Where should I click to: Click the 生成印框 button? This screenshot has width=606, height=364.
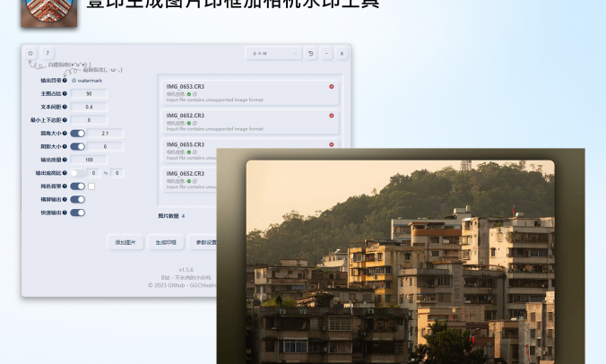click(166, 242)
